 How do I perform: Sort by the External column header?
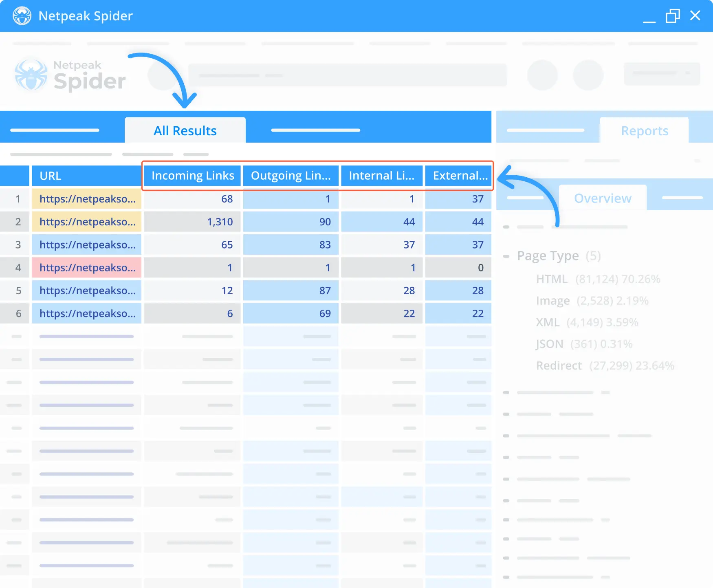tap(458, 176)
